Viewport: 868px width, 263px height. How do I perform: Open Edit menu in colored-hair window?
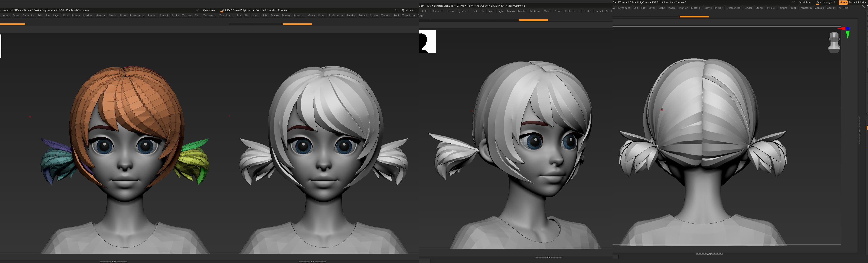40,16
